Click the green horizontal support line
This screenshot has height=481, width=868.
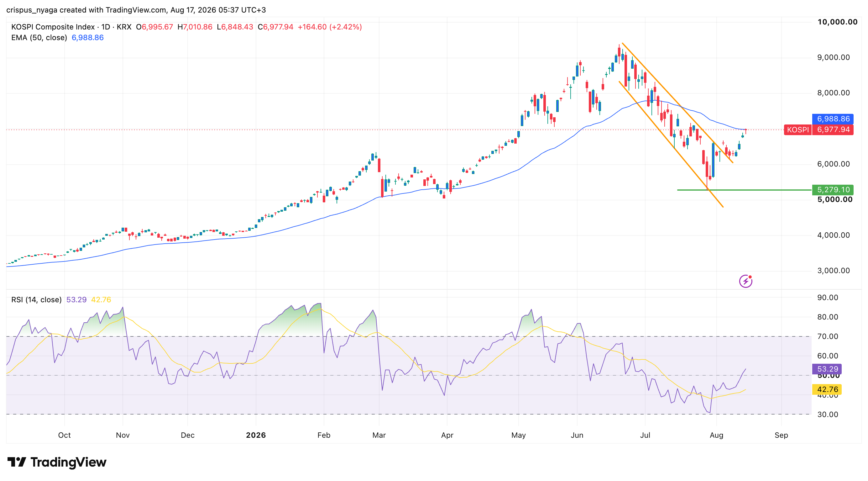(744, 190)
